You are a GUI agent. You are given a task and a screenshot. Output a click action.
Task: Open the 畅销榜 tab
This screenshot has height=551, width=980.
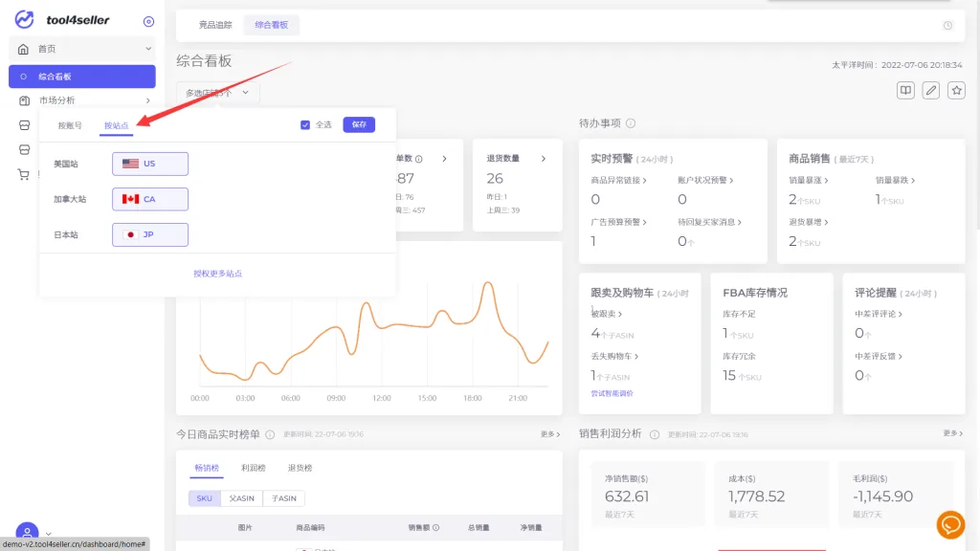(207, 468)
